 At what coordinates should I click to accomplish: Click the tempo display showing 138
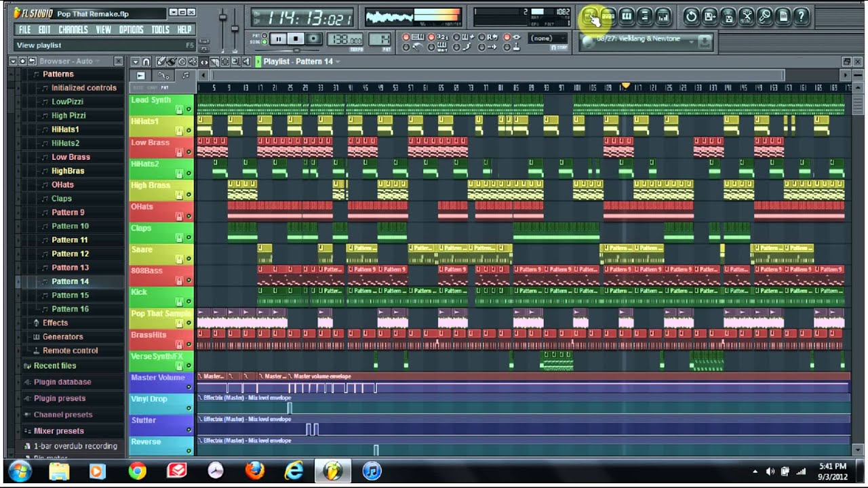345,39
